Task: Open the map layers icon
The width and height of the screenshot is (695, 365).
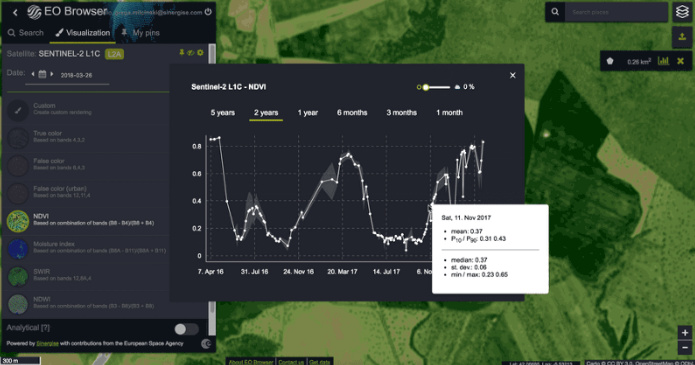Action: (682, 12)
